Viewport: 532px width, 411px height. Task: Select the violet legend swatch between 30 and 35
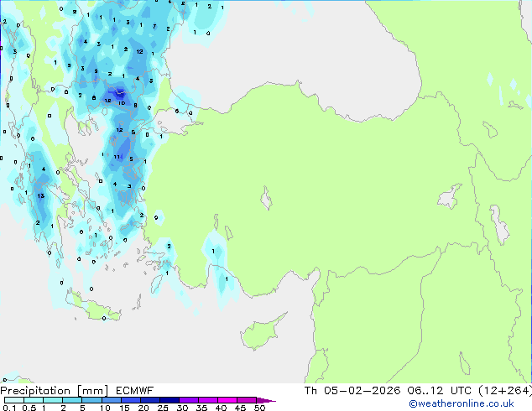[188, 400]
